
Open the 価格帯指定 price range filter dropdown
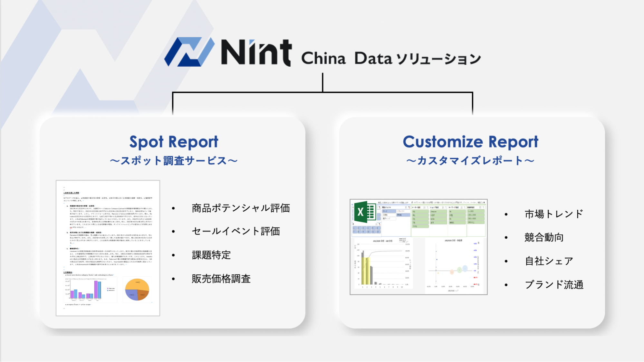pyautogui.click(x=484, y=207)
